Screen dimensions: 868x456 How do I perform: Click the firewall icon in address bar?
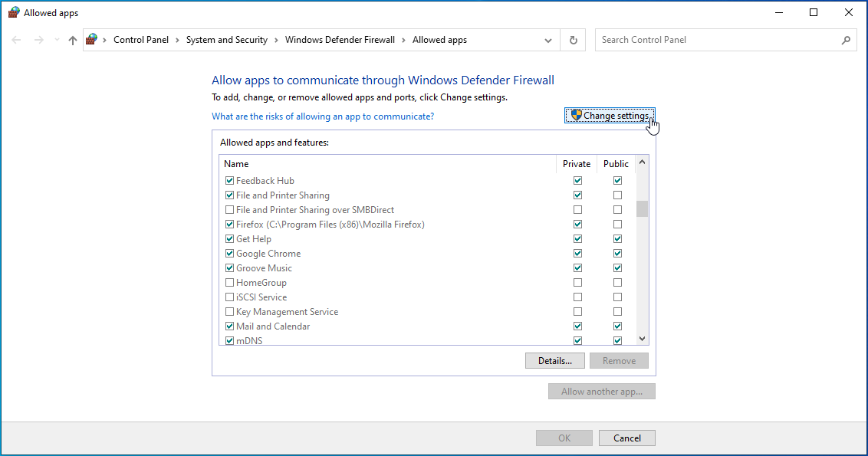point(93,40)
